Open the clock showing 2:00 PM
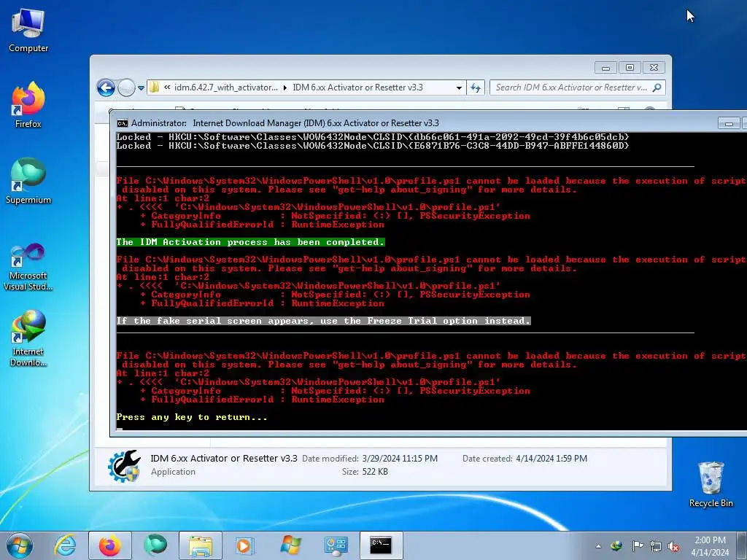Viewport: 747px width, 560px height. 710,546
